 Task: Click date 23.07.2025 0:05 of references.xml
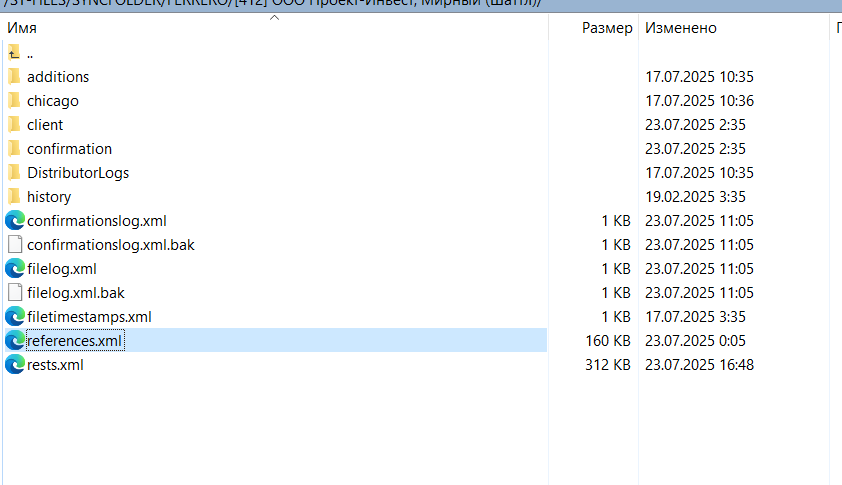[x=695, y=341]
